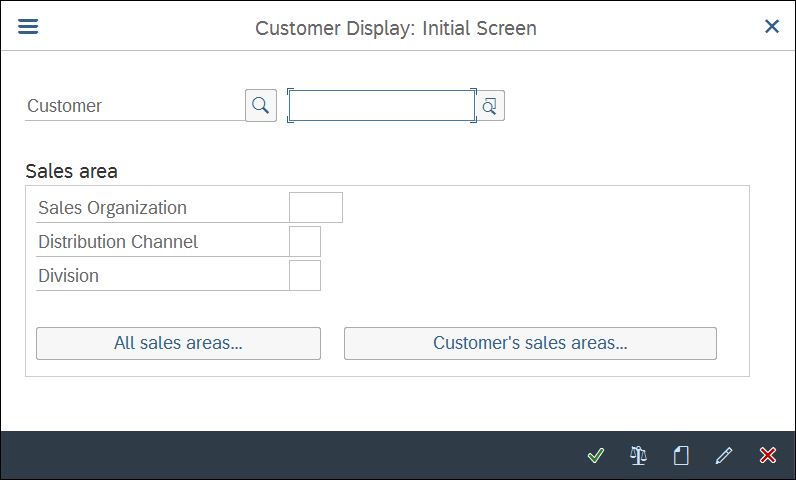The height and width of the screenshot is (480, 796).
Task: Click the Division label text
Action: tap(69, 276)
